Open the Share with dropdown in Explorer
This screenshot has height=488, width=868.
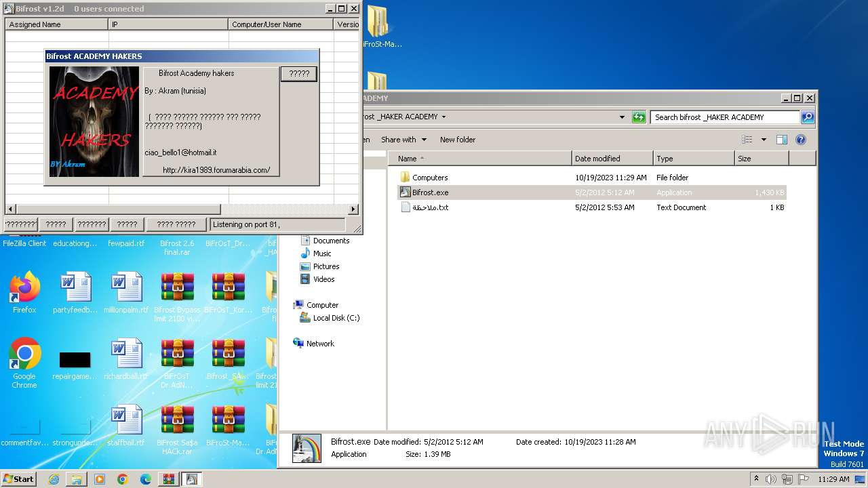point(403,140)
